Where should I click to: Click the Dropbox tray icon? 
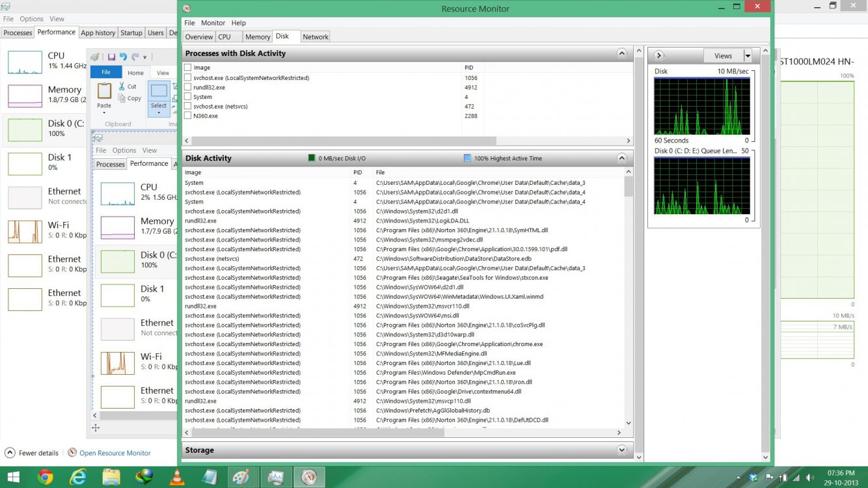pos(753,477)
